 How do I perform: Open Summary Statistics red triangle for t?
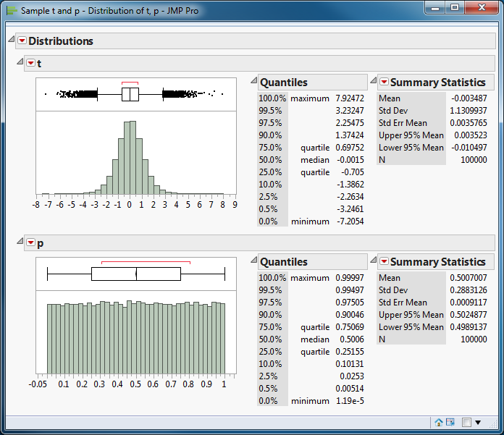384,82
